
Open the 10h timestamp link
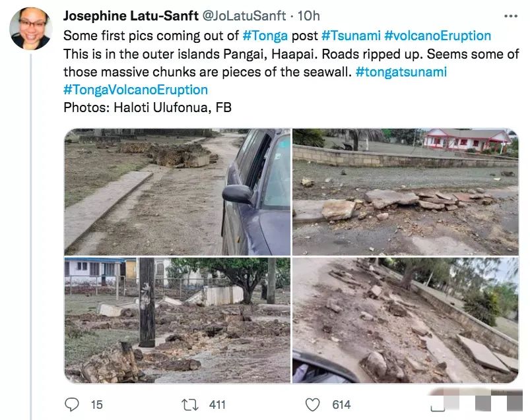click(x=309, y=16)
